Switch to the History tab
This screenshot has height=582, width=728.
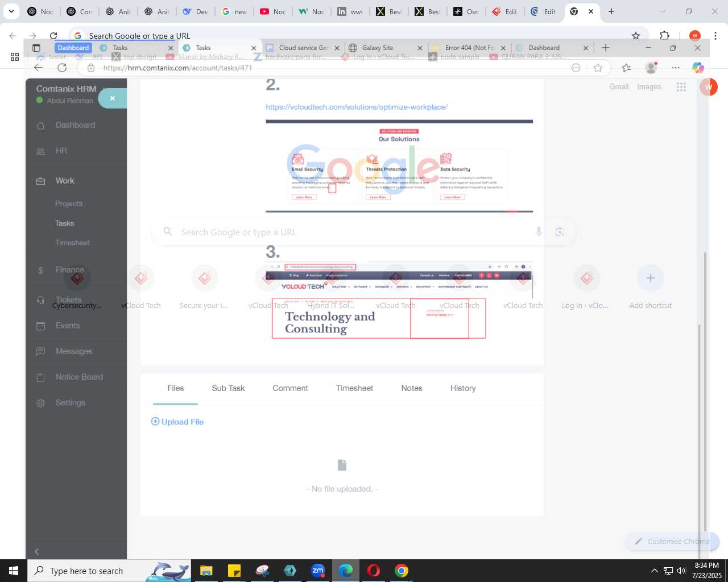coord(463,388)
